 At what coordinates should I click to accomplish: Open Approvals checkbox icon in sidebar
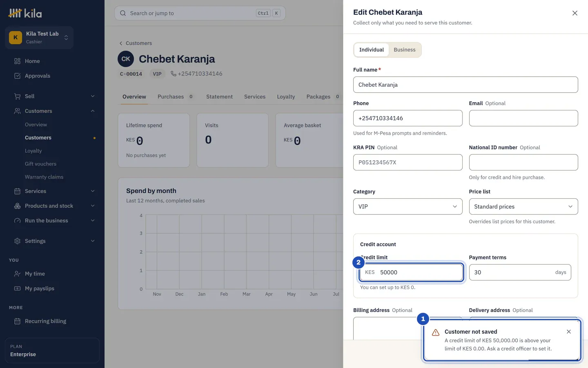coord(17,76)
